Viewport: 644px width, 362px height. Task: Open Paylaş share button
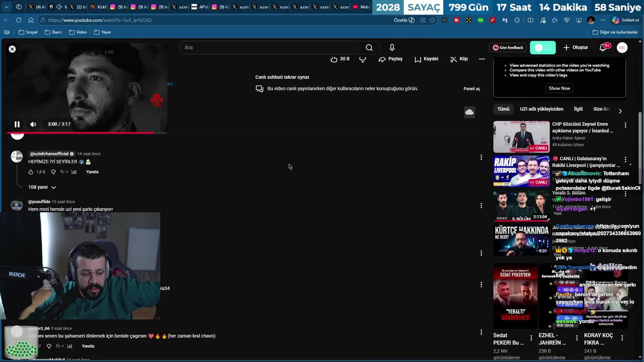pyautogui.click(x=390, y=59)
